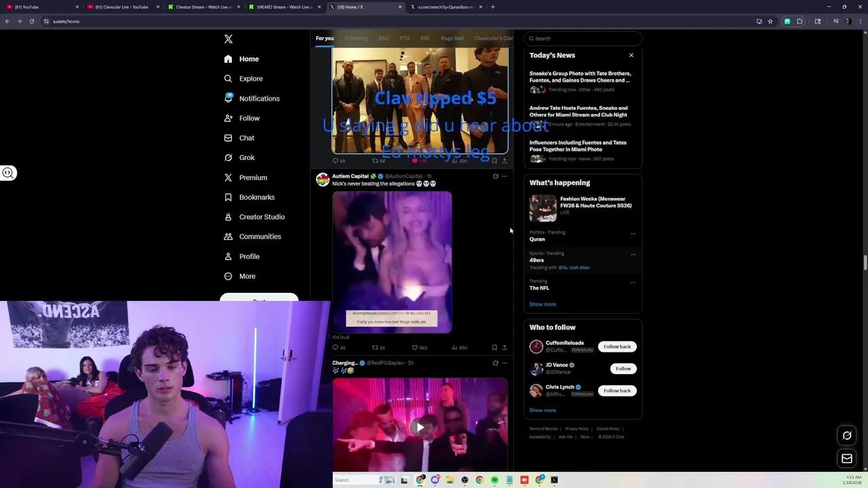Click Show more under Who to follow
This screenshot has height=488, width=868.
click(x=542, y=410)
